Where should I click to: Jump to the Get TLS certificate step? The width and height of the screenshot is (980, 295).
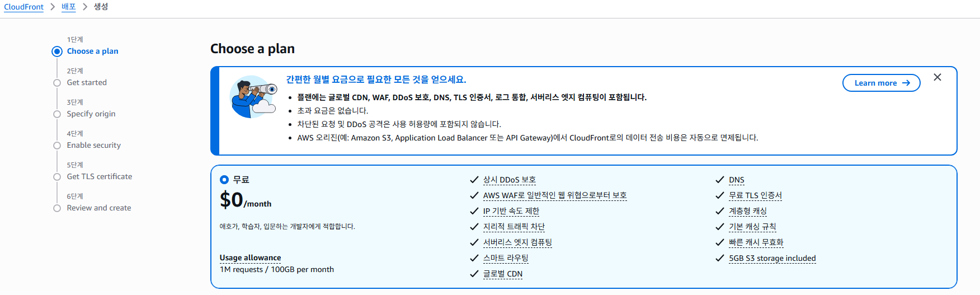click(x=100, y=176)
